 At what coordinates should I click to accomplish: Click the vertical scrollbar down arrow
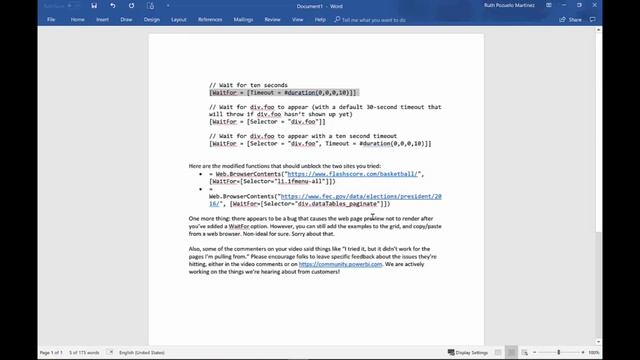coord(598,342)
